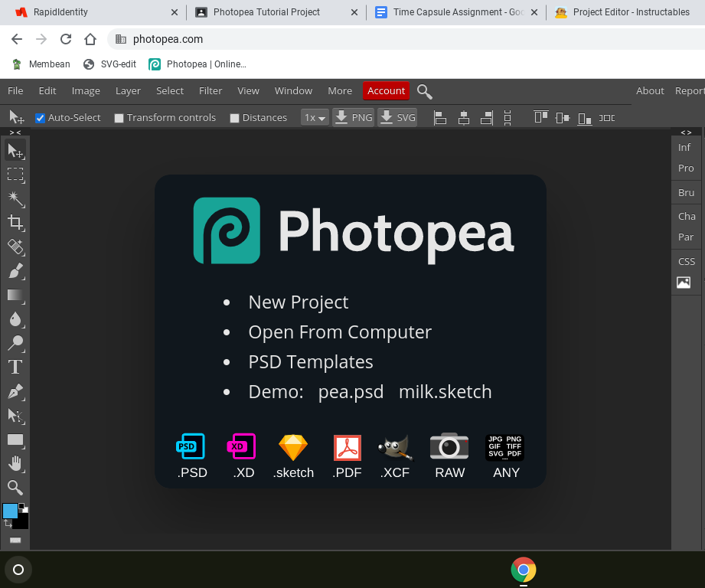Reset to default colors mini swatch
Screen dimensions: 705x588
[x=24, y=508]
